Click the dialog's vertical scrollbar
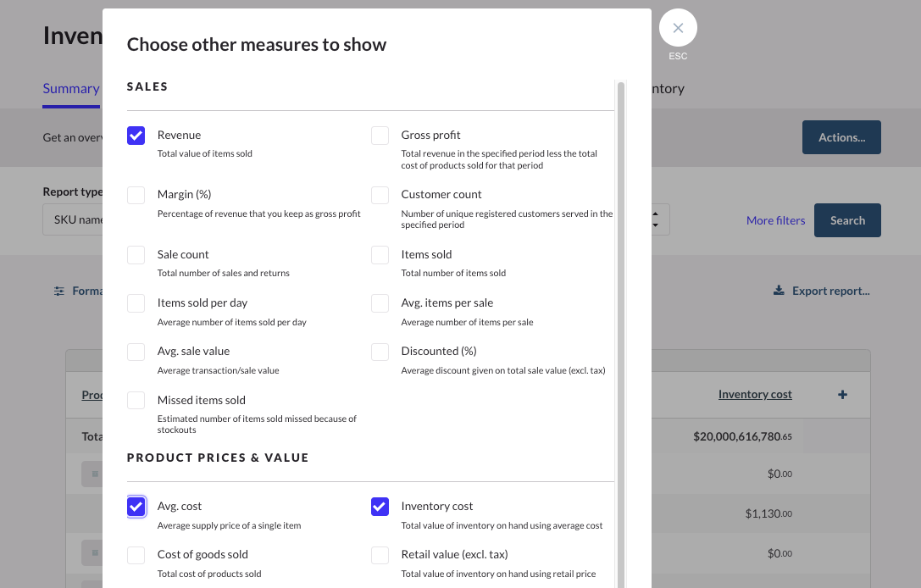This screenshot has width=921, height=588. coord(621,339)
